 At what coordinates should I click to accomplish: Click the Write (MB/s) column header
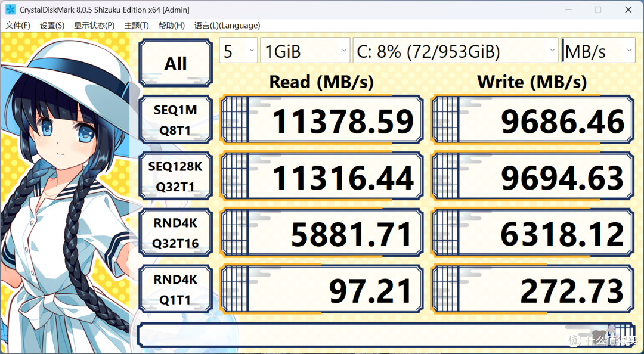coord(532,82)
